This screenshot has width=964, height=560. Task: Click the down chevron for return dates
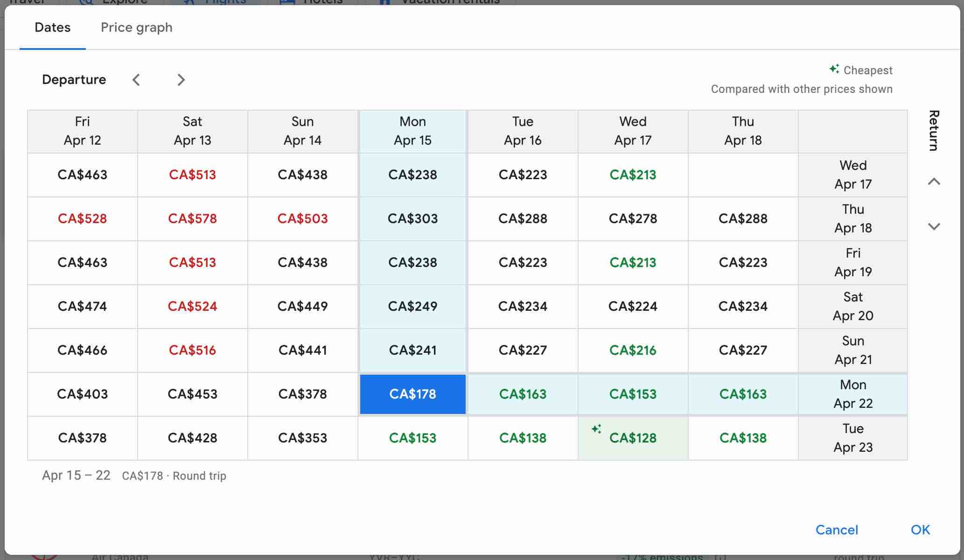coord(935,226)
